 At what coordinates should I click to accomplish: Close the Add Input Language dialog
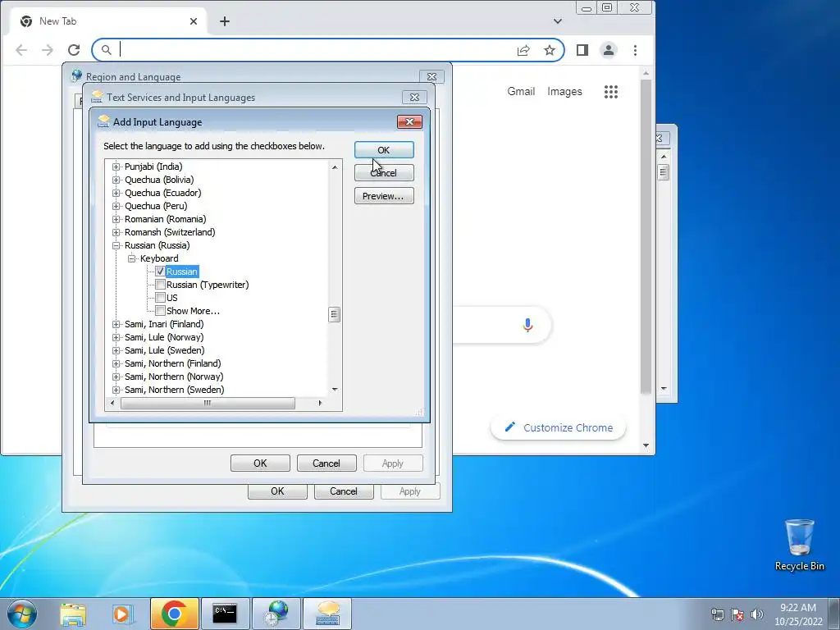click(410, 122)
